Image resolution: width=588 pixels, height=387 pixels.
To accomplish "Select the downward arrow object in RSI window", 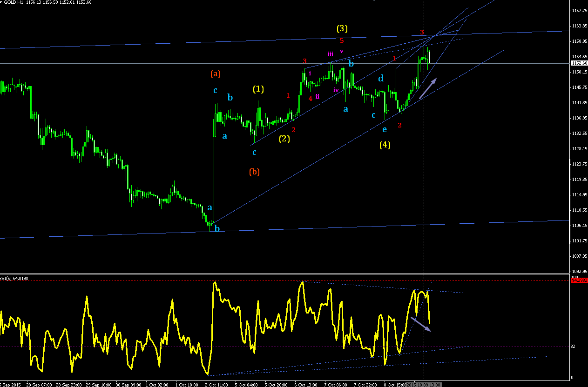I will 421,324.
